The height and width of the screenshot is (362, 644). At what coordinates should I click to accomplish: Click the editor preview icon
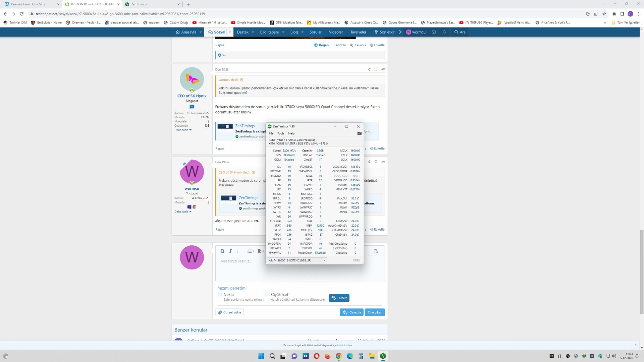pyautogui.click(x=376, y=251)
